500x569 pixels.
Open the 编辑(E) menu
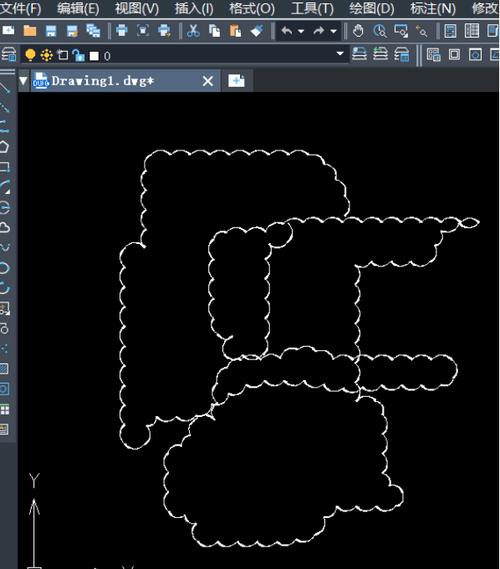78,8
